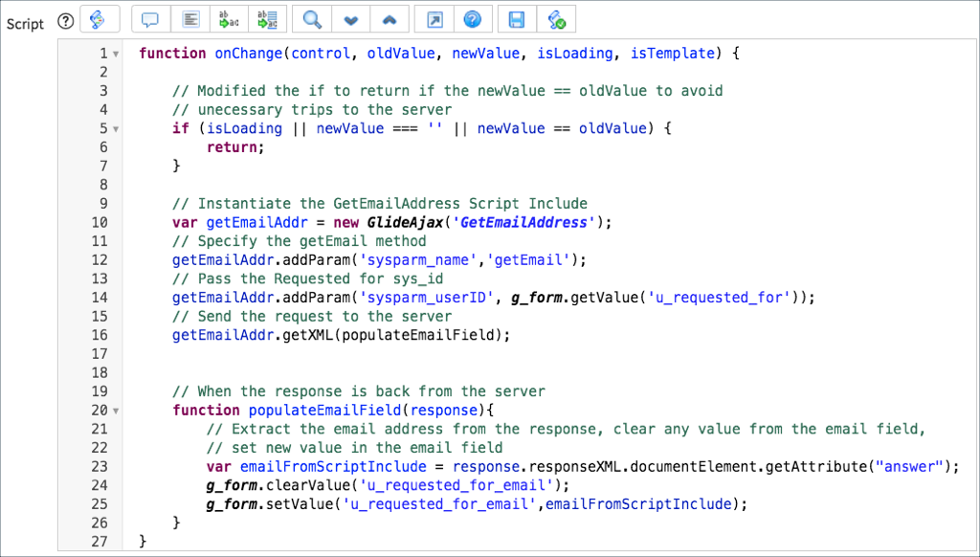Collapse the if statement at line 5
This screenshot has width=980, height=557.
(115, 128)
